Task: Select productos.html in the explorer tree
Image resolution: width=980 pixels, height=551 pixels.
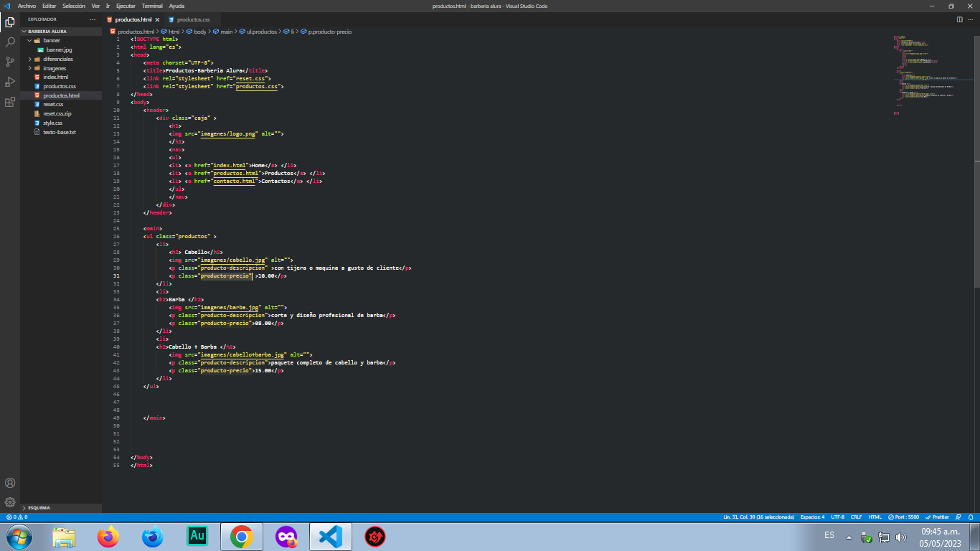Action: pos(61,95)
